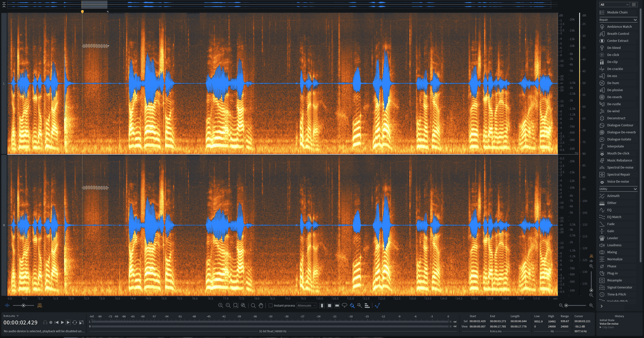Select Initial State in History
This screenshot has width=644, height=338.
pos(607,320)
